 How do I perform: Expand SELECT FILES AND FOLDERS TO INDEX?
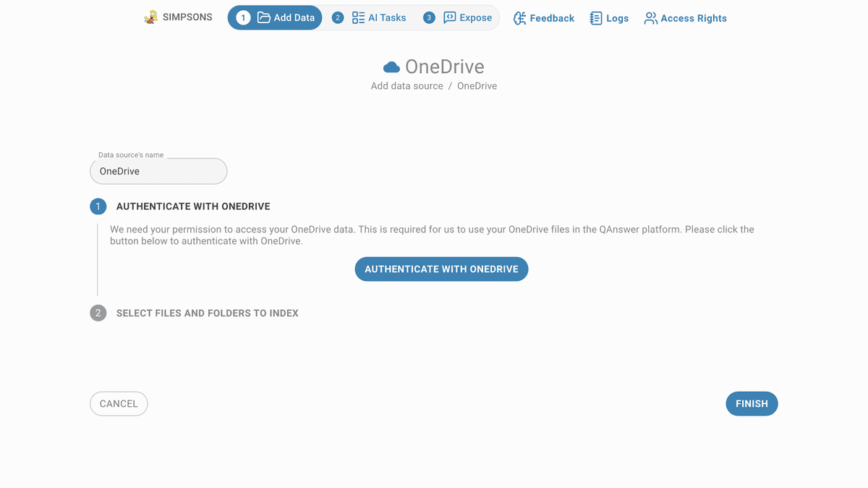click(x=207, y=314)
